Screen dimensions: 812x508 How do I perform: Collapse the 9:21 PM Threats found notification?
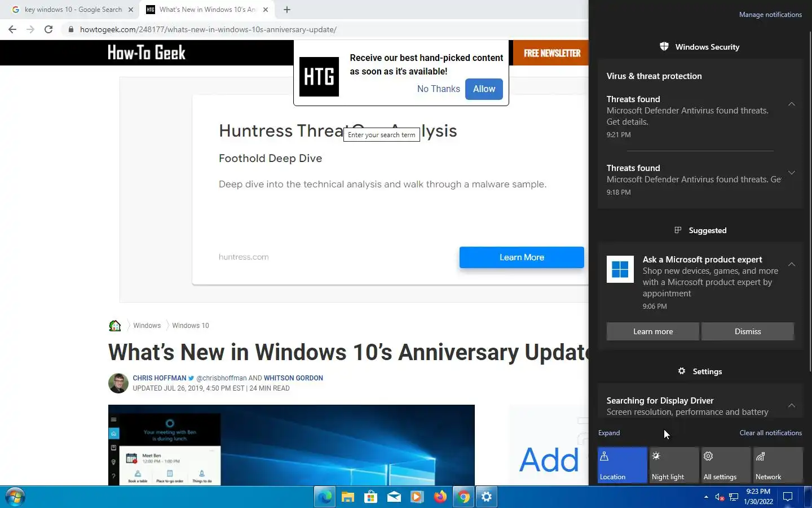pyautogui.click(x=792, y=104)
